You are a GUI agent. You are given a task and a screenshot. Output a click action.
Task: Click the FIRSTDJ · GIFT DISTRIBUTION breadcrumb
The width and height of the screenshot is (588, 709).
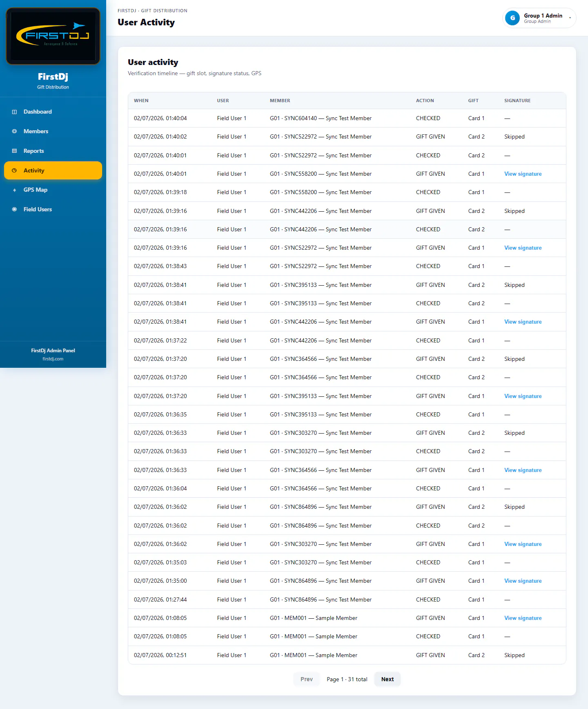pyautogui.click(x=152, y=11)
